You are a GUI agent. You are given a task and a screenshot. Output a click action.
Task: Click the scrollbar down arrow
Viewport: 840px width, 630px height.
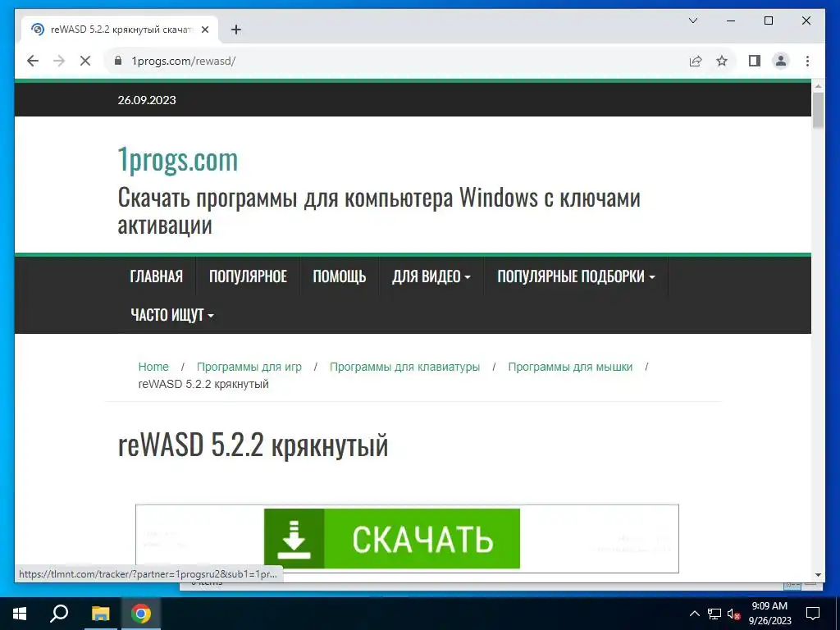(x=818, y=575)
